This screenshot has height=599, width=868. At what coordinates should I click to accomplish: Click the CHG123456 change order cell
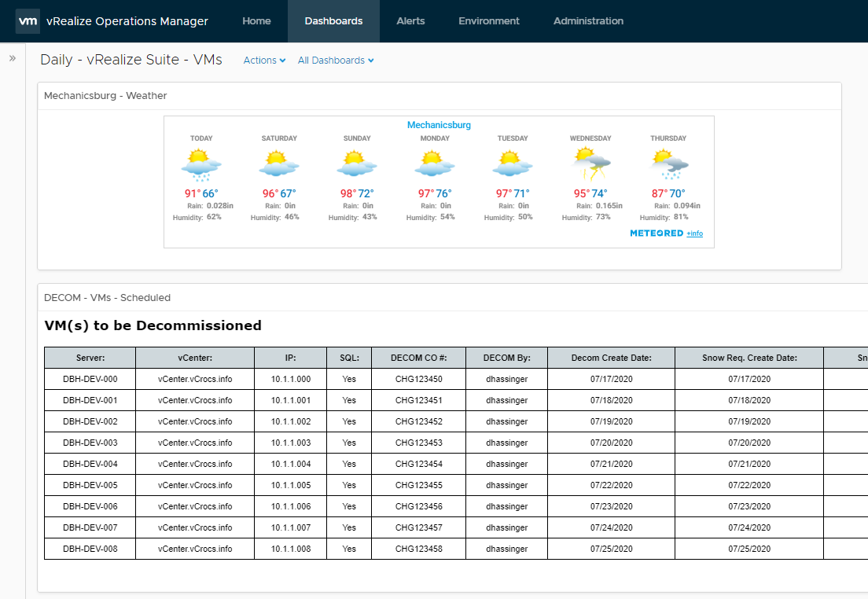pyautogui.click(x=418, y=506)
